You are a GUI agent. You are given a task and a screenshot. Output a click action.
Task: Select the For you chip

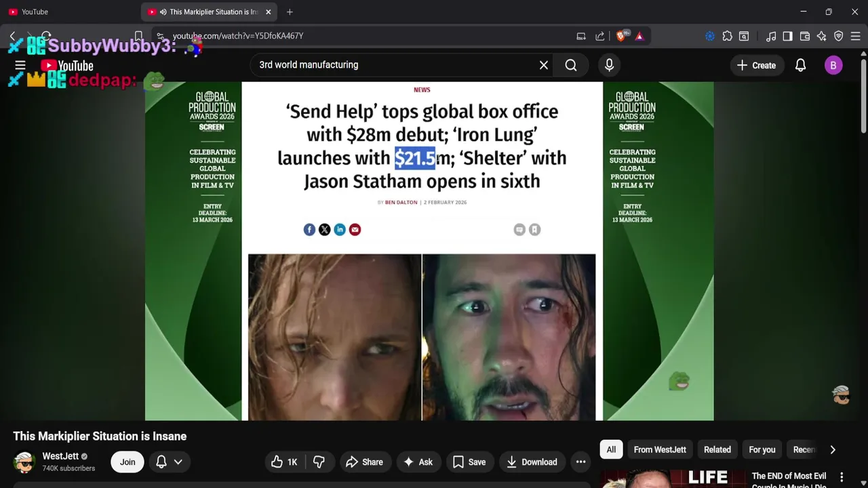762,449
